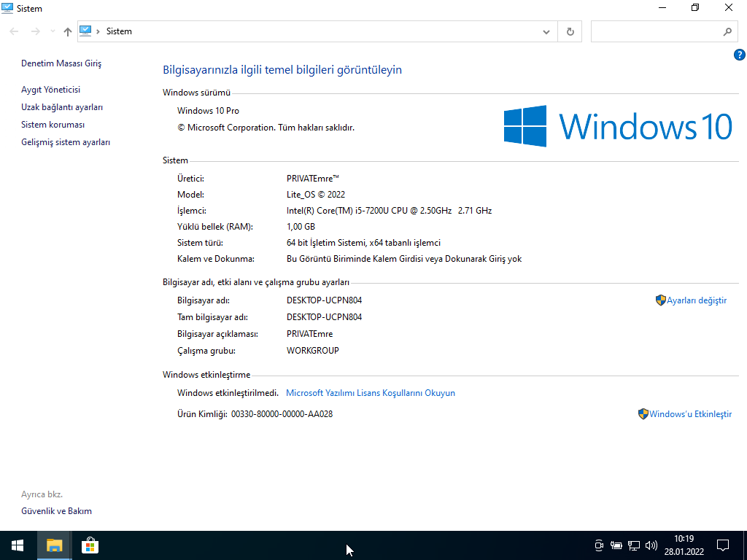
Task: Go back using the back arrow
Action: pos(14,31)
